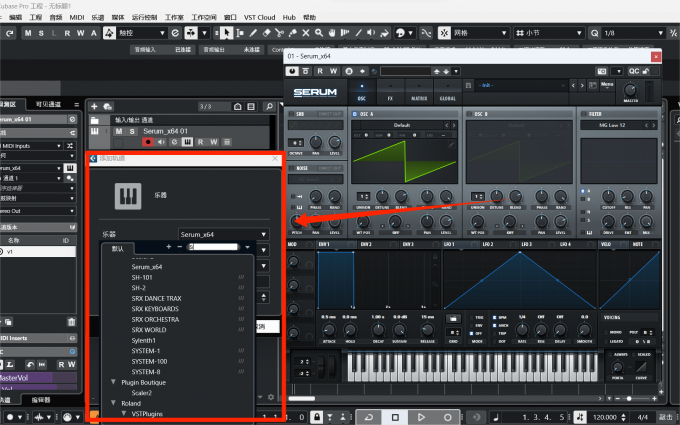Select the Zoom magnifier tool
This screenshot has width=680, height=425.
tap(319, 33)
